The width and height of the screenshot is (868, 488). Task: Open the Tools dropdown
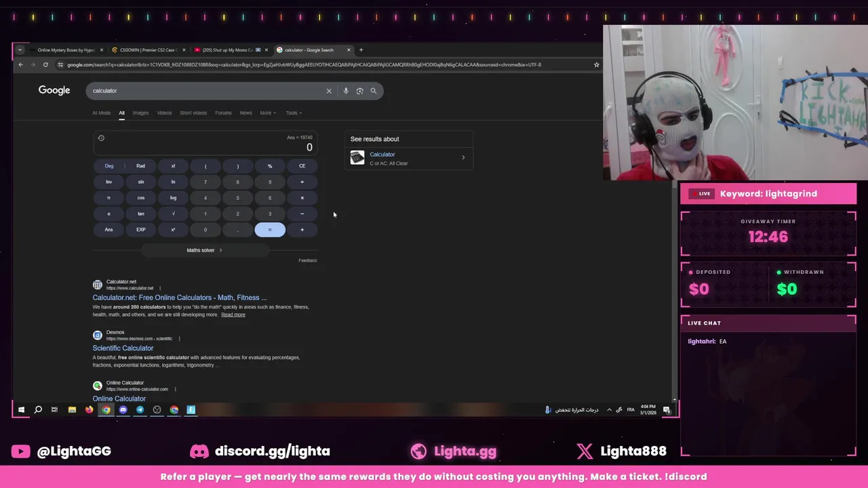[294, 113]
